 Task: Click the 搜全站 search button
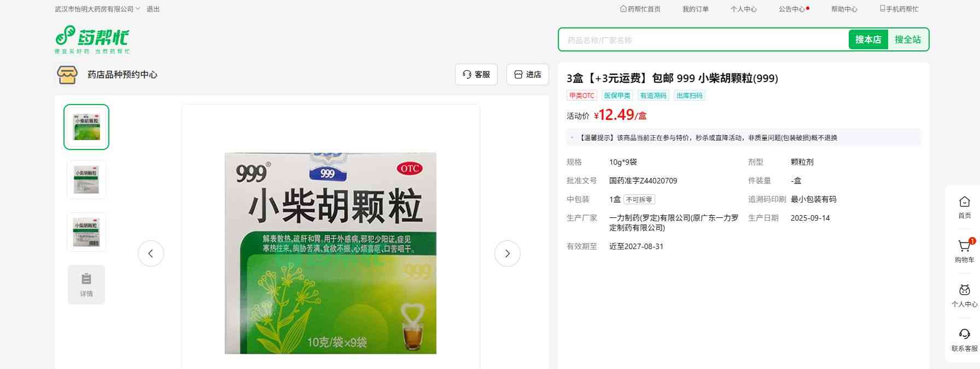tap(907, 39)
